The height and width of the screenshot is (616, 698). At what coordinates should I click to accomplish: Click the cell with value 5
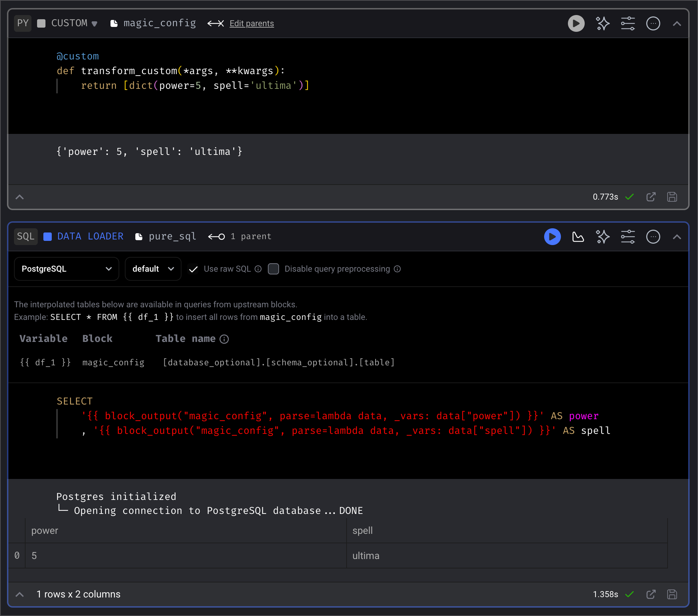(x=186, y=556)
